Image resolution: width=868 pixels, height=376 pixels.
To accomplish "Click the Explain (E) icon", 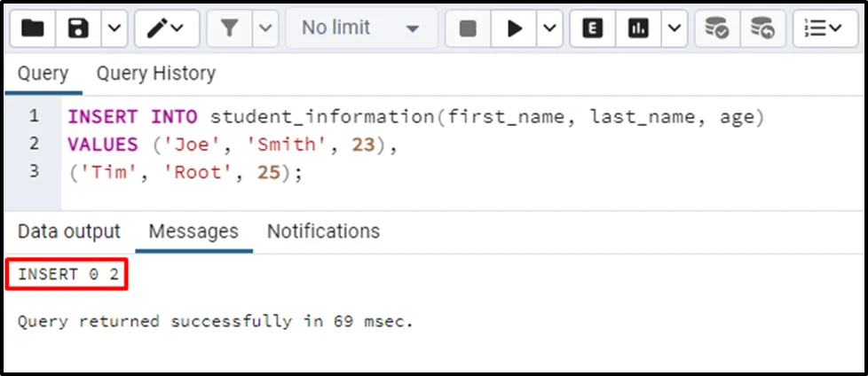I will 592,29.
